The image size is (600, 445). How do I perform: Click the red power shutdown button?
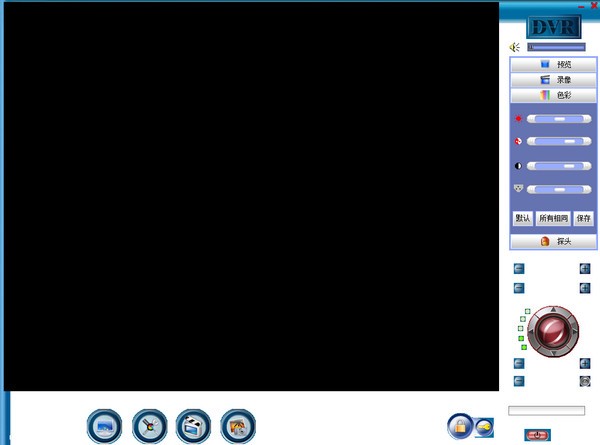537,435
